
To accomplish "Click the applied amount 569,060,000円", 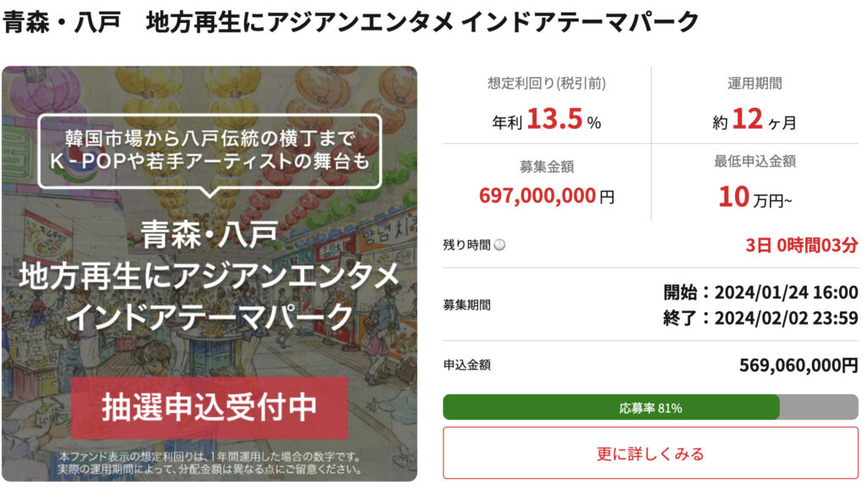I will (798, 365).
